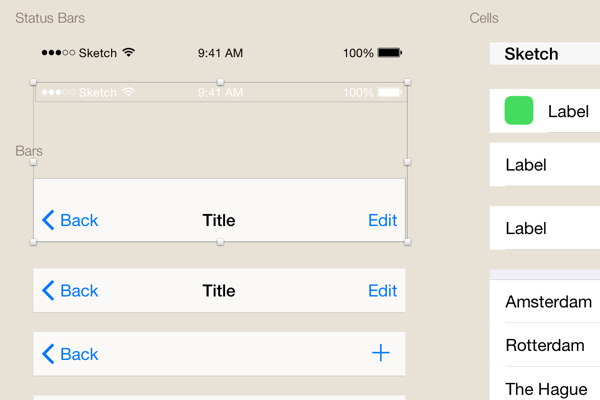The width and height of the screenshot is (600, 400).
Task: Click black Sketch carrier text in status bar
Action: click(98, 53)
